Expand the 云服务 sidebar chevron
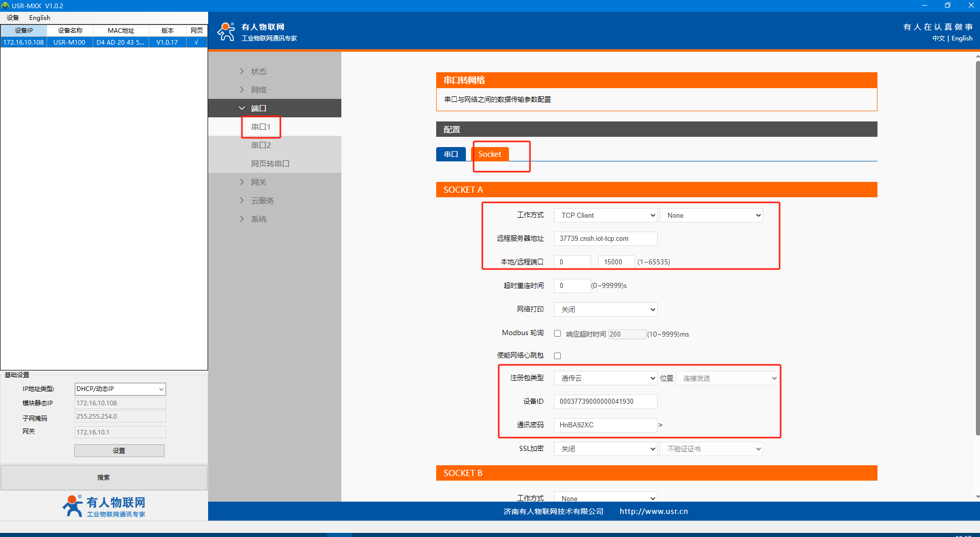This screenshot has height=537, width=980. (x=242, y=200)
